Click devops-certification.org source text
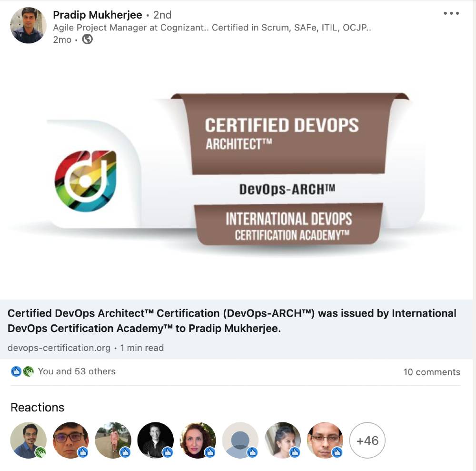 coord(59,348)
